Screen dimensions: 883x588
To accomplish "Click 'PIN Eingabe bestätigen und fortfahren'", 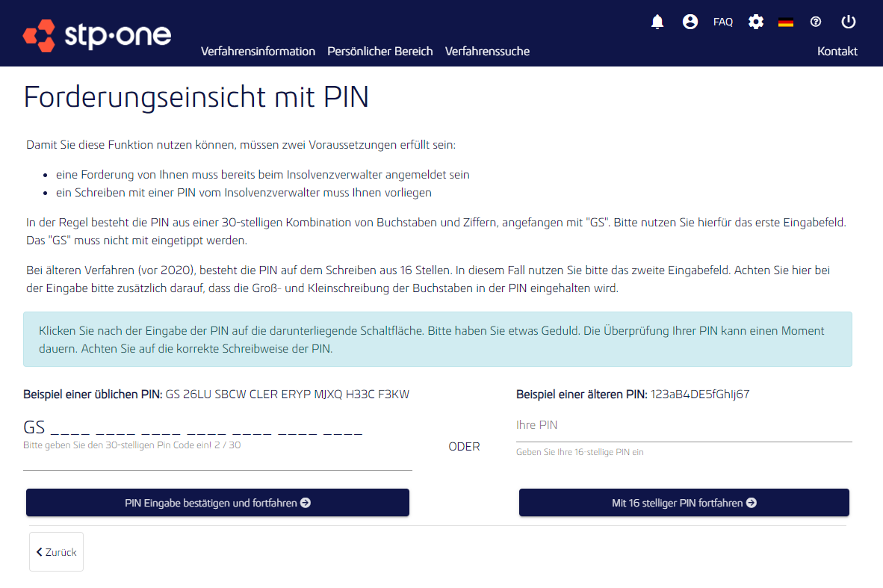I will (x=217, y=502).
